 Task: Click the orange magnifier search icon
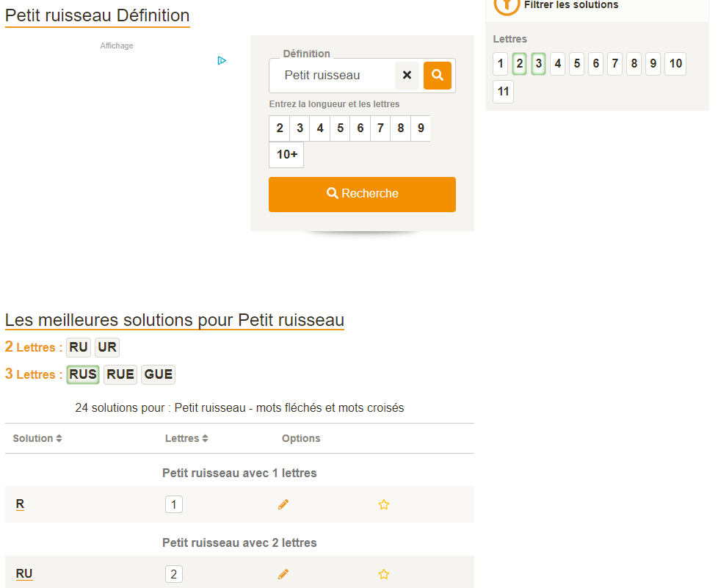point(438,76)
